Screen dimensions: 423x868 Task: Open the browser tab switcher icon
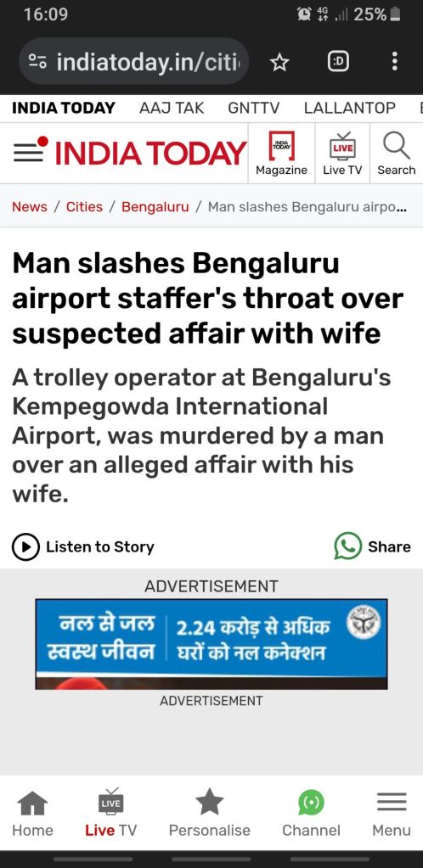pos(338,61)
